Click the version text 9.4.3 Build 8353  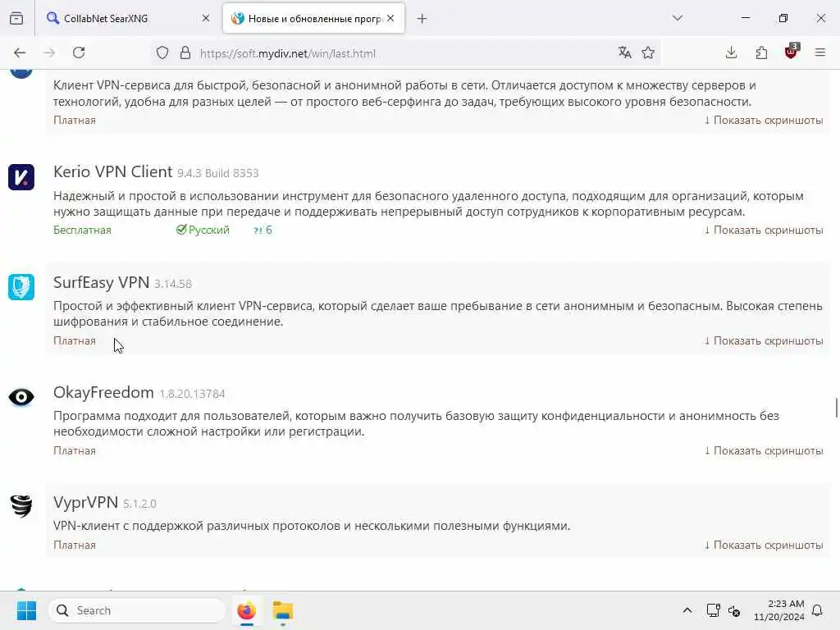point(218,173)
